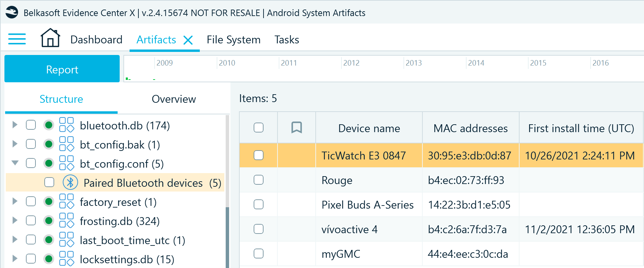Click the bookmark column header icon

[297, 128]
